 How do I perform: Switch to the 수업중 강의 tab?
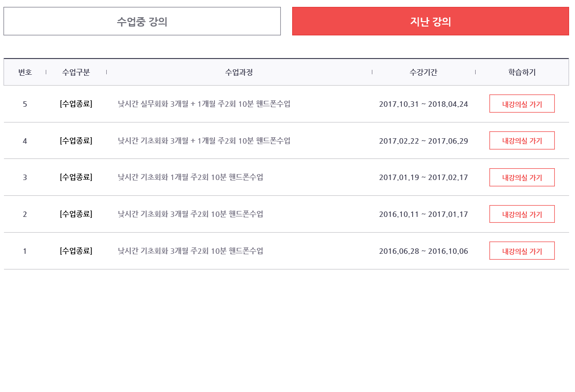(142, 22)
